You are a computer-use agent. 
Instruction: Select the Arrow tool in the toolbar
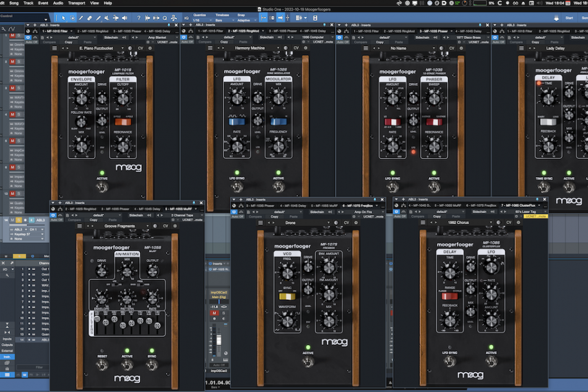(x=63, y=17)
